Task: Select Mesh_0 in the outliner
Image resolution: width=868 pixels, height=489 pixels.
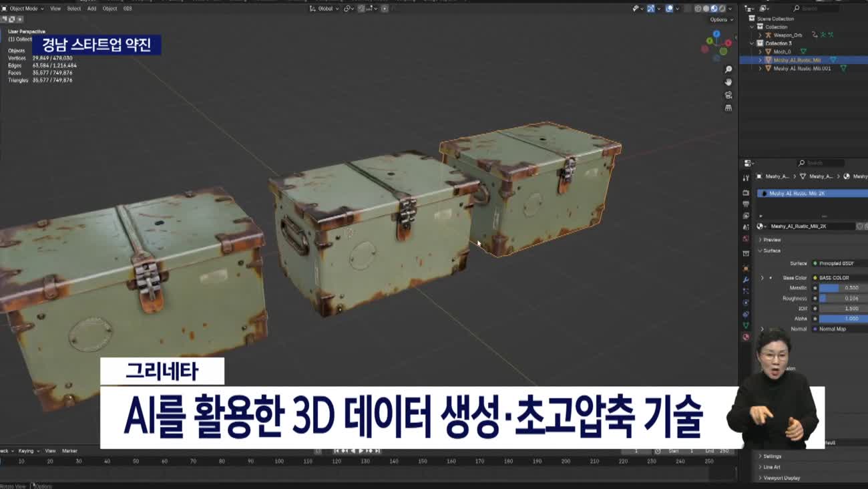Action: point(782,51)
